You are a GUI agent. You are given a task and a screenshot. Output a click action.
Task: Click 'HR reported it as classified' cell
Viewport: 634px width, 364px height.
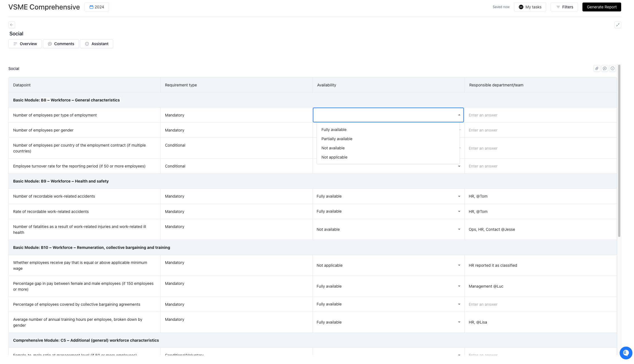pyautogui.click(x=541, y=265)
